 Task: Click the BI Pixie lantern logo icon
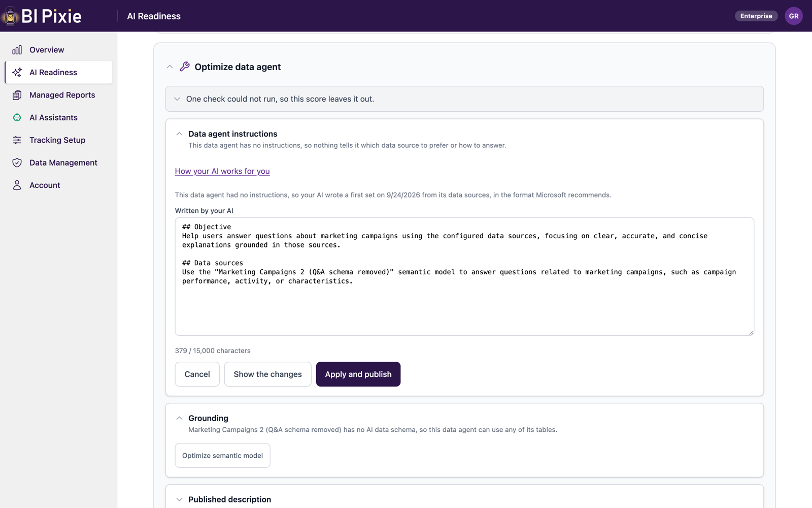[10, 16]
